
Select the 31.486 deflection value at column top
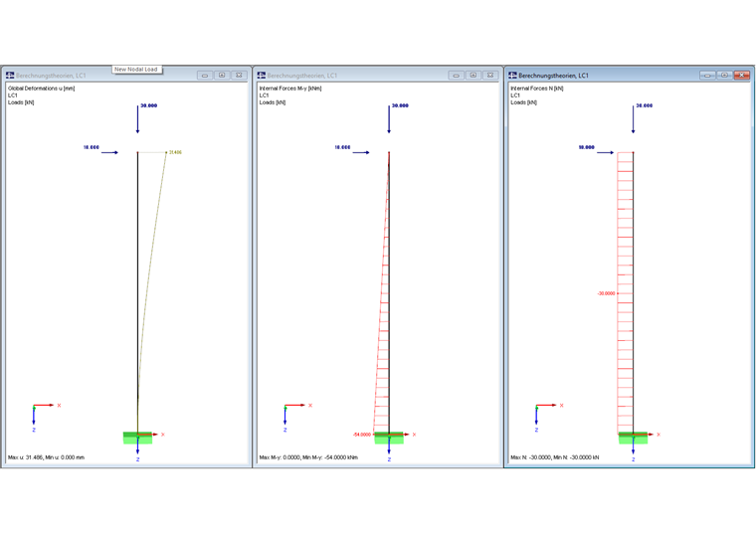175,152
